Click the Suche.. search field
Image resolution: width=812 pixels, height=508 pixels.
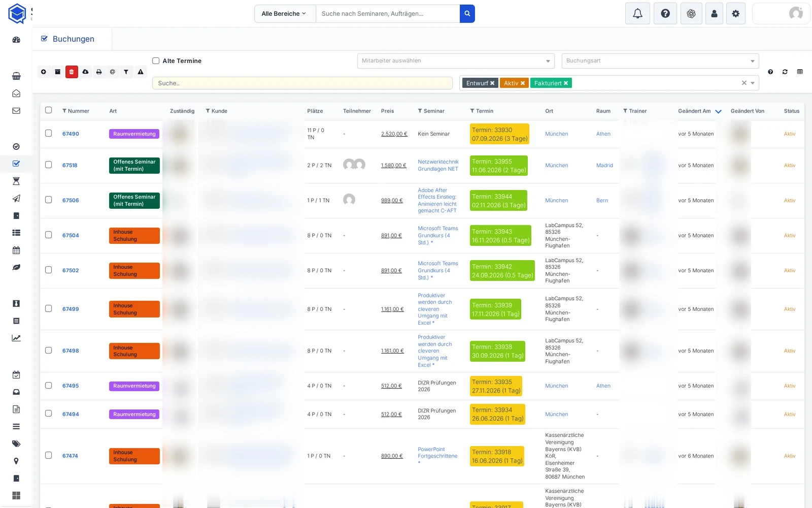point(302,83)
